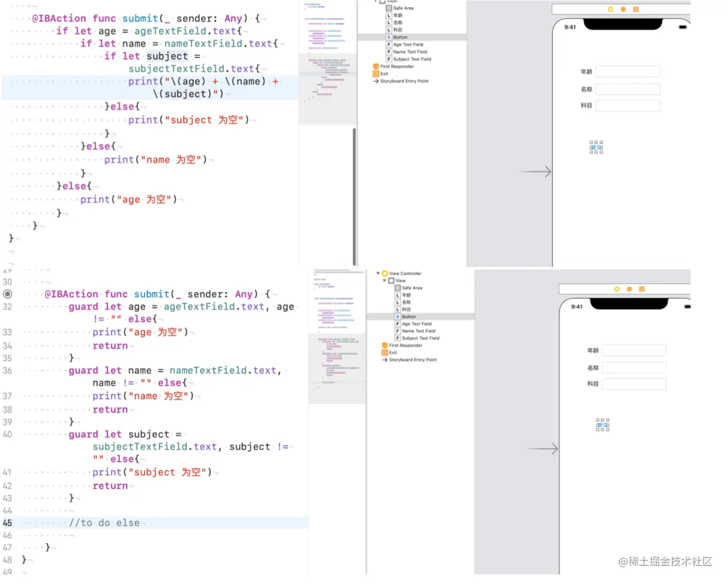The image size is (728, 583).
Task: Click Exit icon in upper scene dock
Action: point(635,9)
